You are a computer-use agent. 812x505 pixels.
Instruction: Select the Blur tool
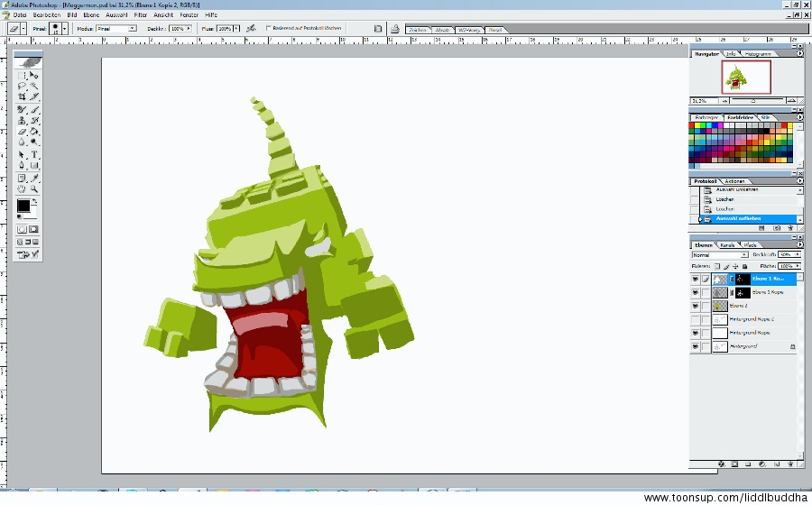22,142
